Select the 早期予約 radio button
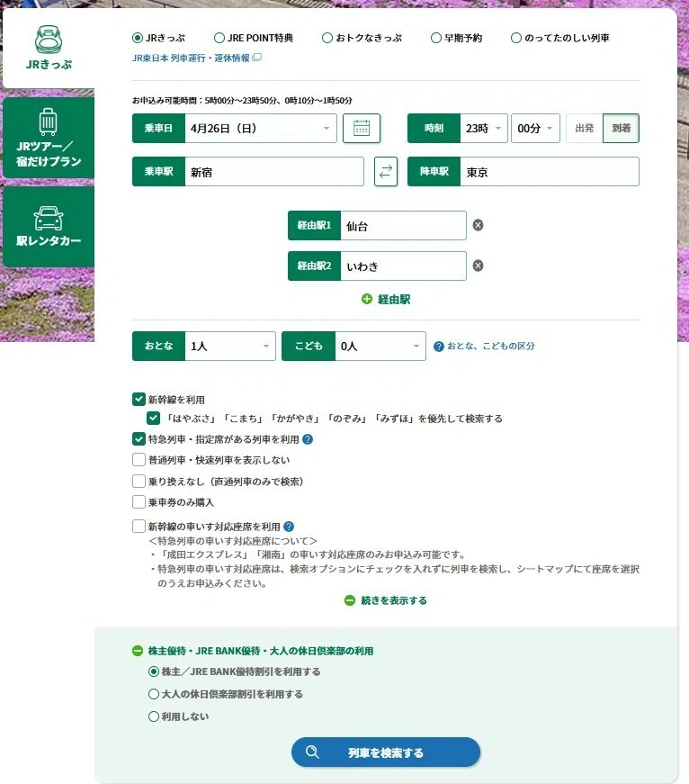The image size is (689, 784). [x=436, y=38]
